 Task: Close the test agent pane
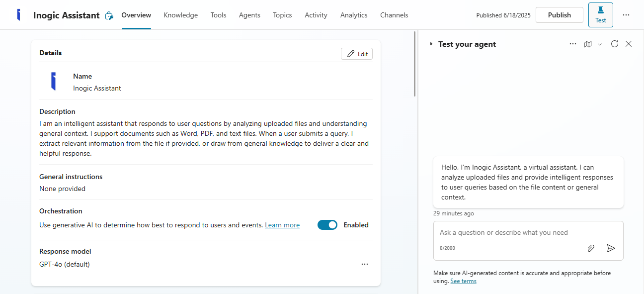pyautogui.click(x=629, y=44)
